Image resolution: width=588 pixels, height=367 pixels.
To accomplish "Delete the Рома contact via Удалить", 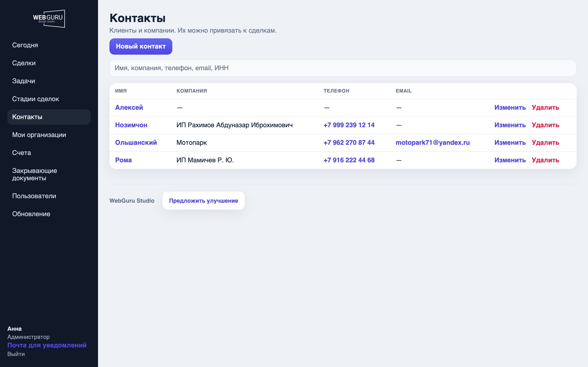I will [x=546, y=160].
